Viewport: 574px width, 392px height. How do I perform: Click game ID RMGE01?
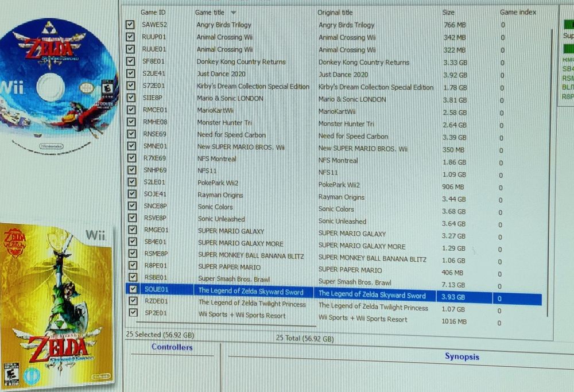(156, 230)
